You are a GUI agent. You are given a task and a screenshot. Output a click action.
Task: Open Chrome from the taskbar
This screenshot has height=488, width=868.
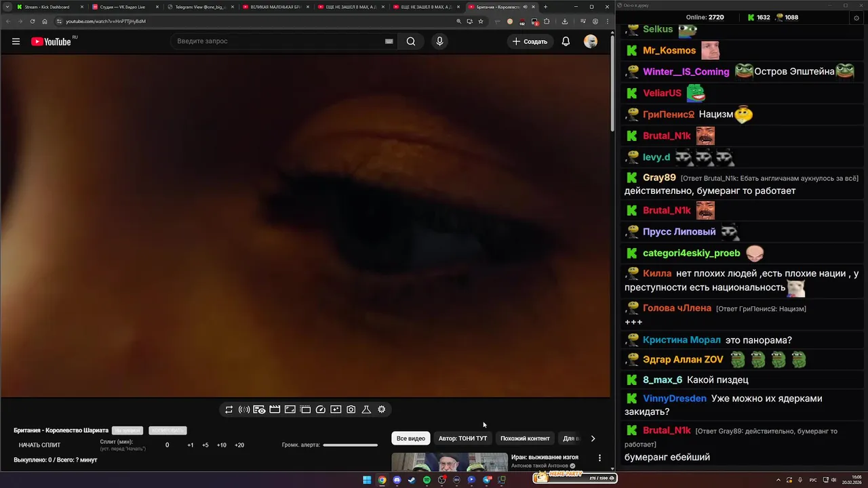tap(382, 480)
